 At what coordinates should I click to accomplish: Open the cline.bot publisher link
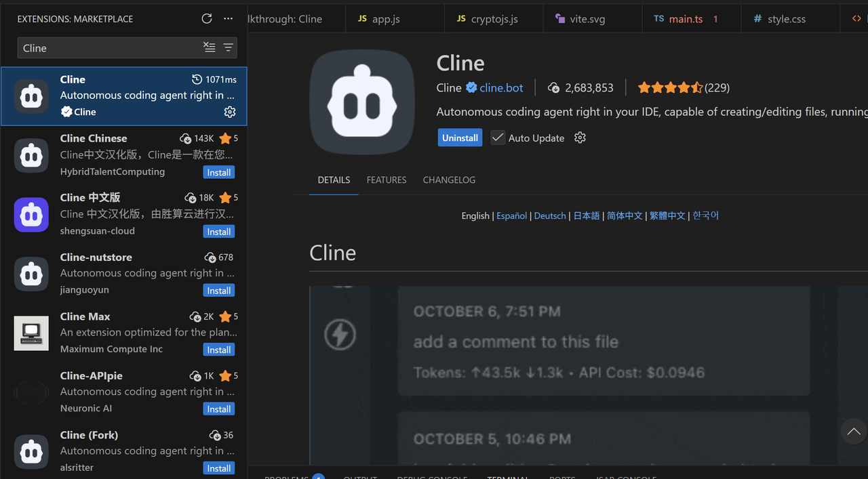pos(501,87)
